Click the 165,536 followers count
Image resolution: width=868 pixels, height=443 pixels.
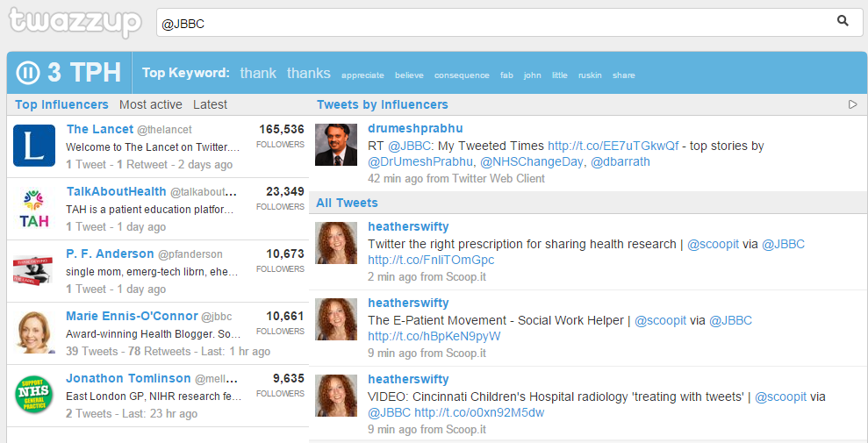click(282, 129)
